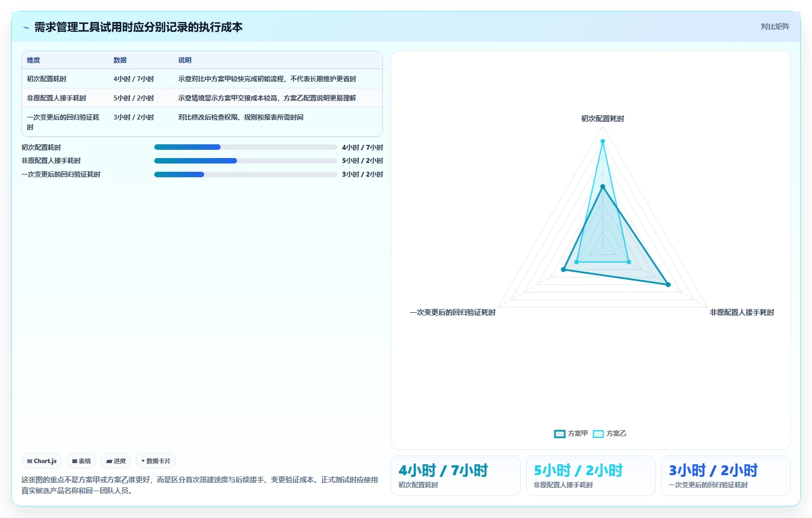Click the 初次配置耗时 radar axis label
This screenshot has width=812, height=518.
tap(602, 119)
